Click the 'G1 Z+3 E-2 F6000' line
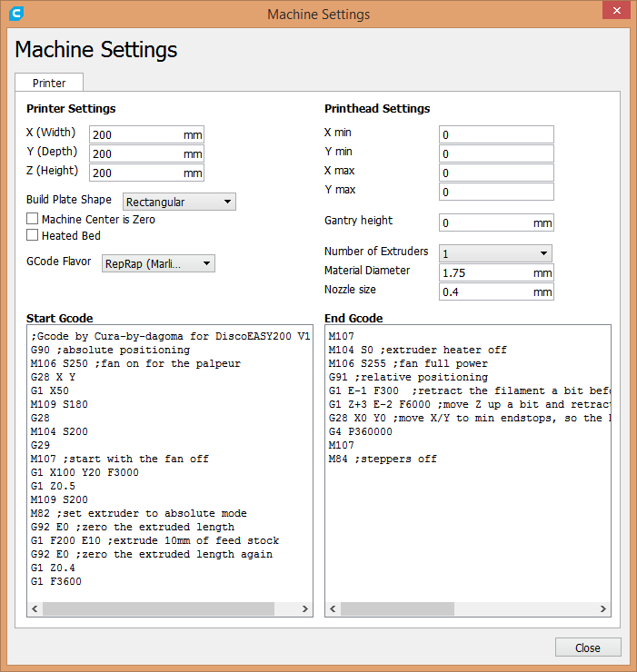Screen dimensions: 637x672 tap(469, 405)
